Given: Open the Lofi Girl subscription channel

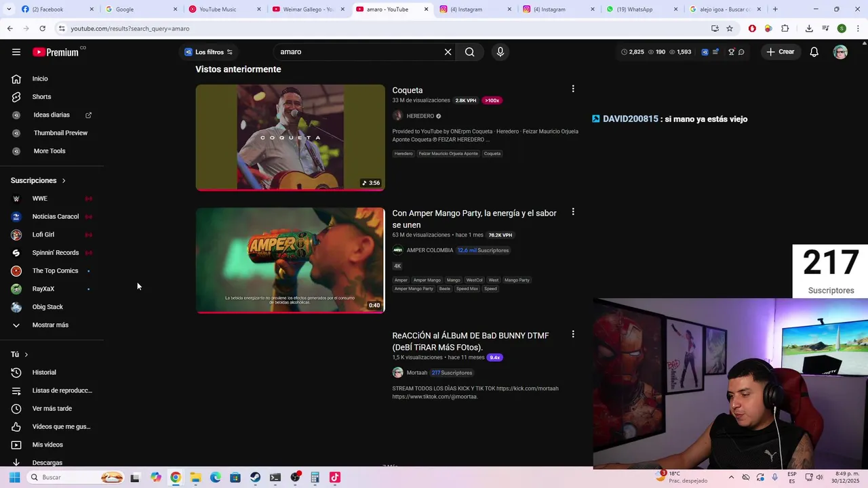Looking at the screenshot, I should (x=43, y=235).
